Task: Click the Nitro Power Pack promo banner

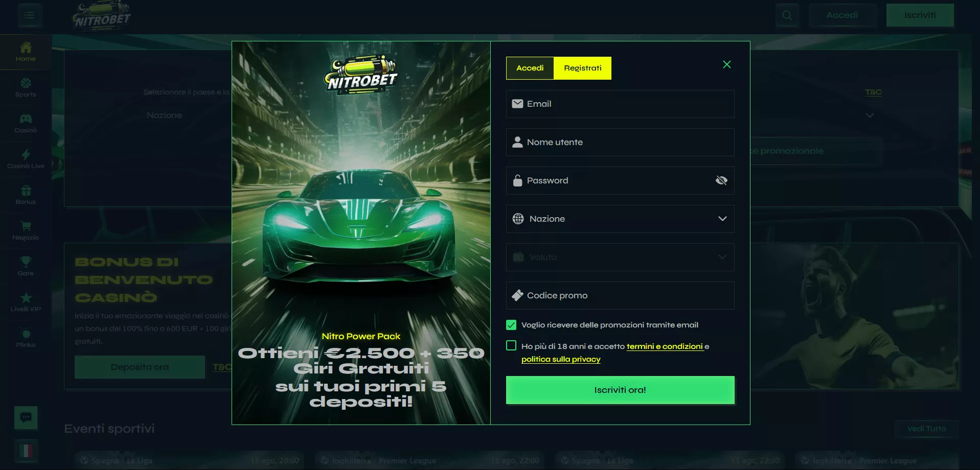Action: 361,233
